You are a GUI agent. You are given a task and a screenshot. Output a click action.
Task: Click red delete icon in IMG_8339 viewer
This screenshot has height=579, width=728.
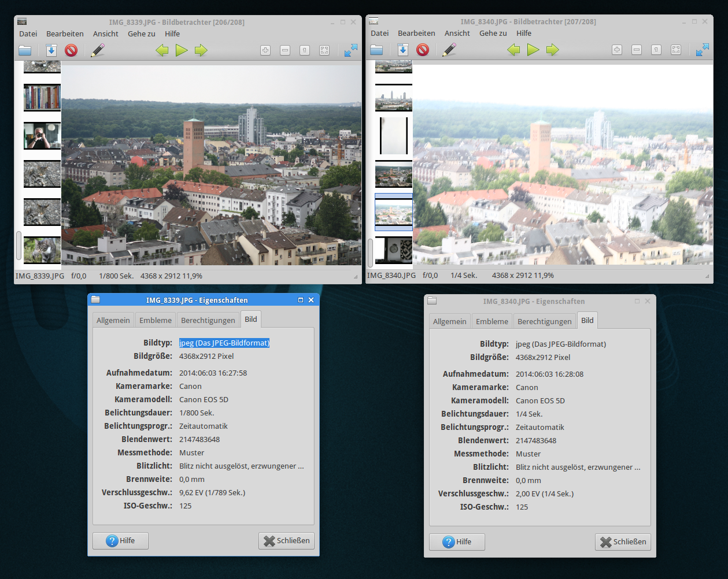[x=71, y=50]
